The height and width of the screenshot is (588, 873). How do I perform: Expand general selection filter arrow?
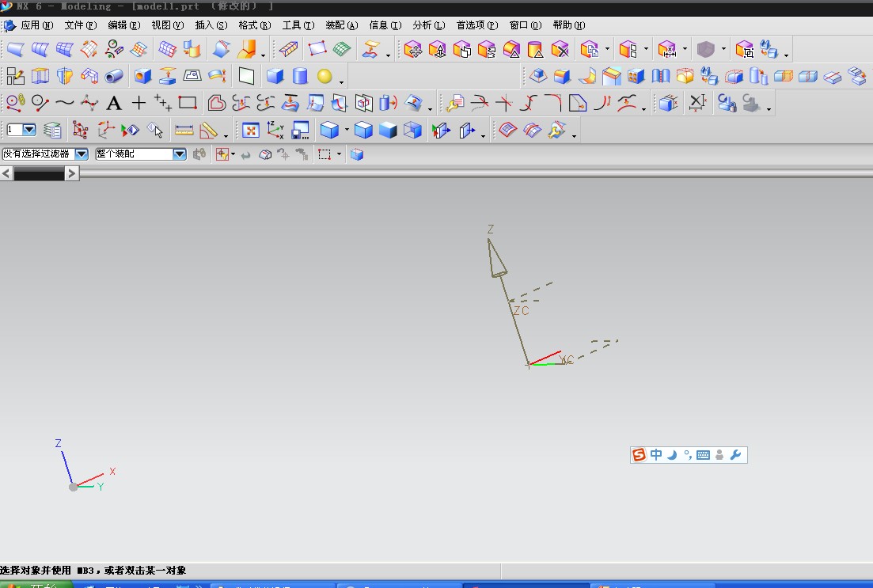(x=233, y=154)
